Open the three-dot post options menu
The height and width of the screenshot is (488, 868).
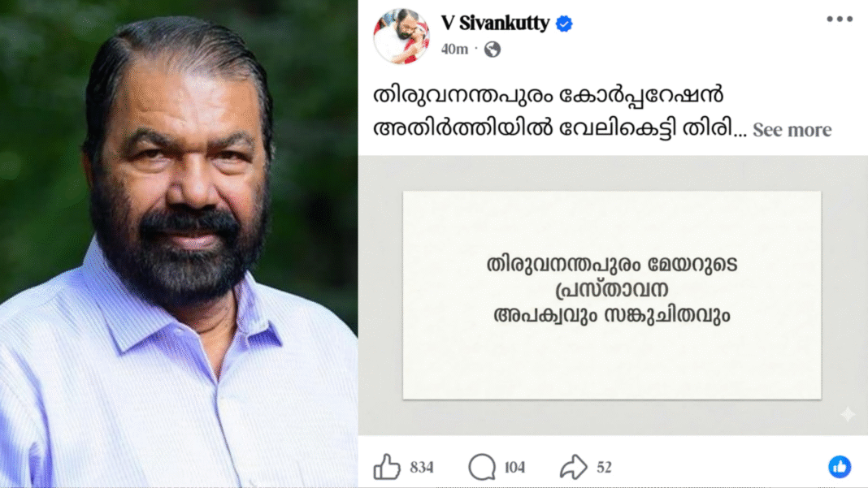pyautogui.click(x=840, y=19)
